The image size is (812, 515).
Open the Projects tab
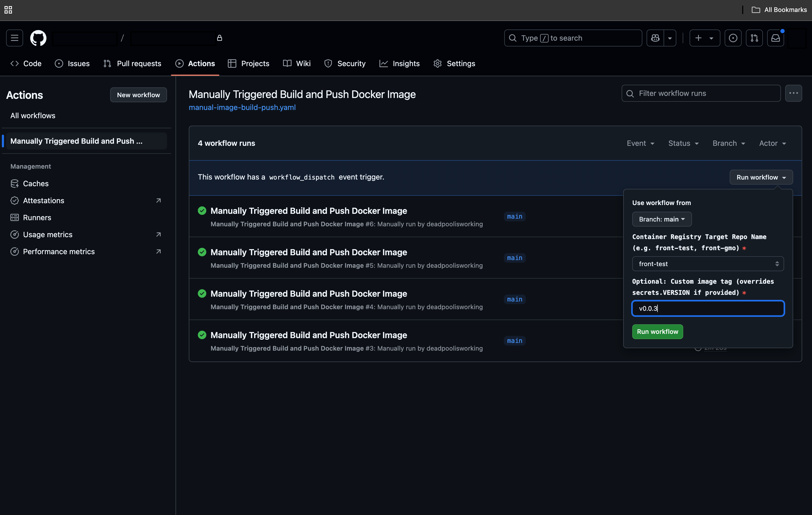point(249,63)
